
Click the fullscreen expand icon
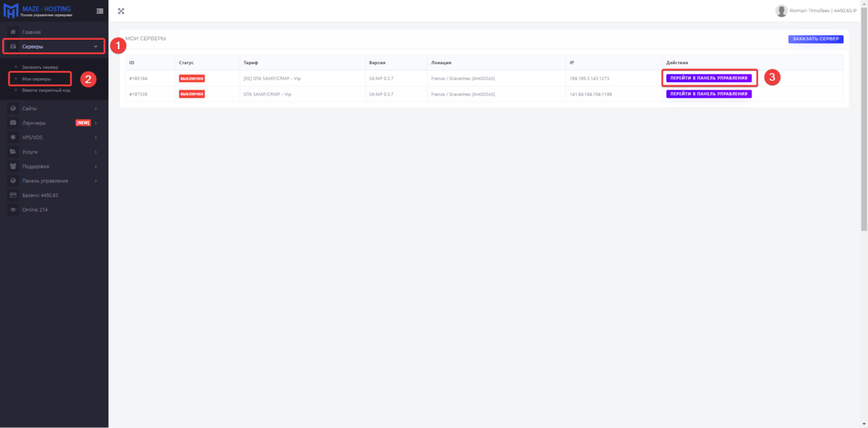pos(121,11)
